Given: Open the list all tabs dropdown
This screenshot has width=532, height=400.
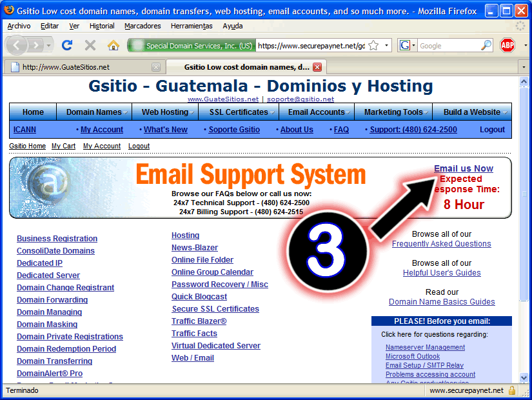Looking at the screenshot, I should pos(524,67).
